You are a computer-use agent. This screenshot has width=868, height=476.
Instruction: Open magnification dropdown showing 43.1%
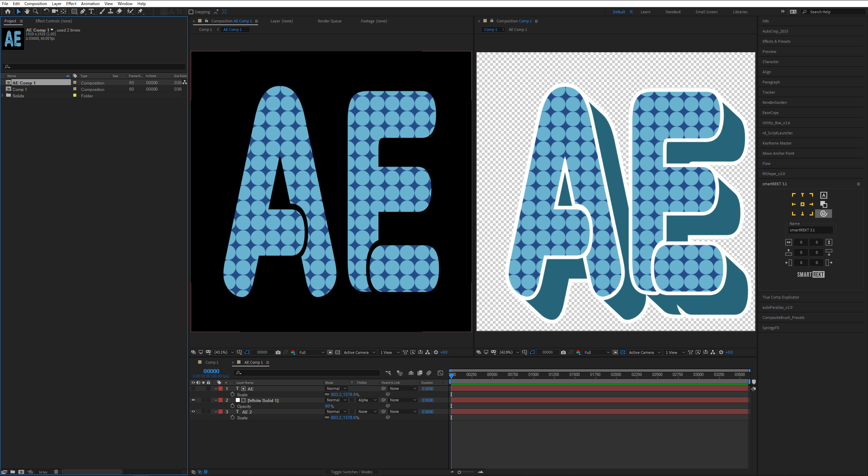point(224,352)
